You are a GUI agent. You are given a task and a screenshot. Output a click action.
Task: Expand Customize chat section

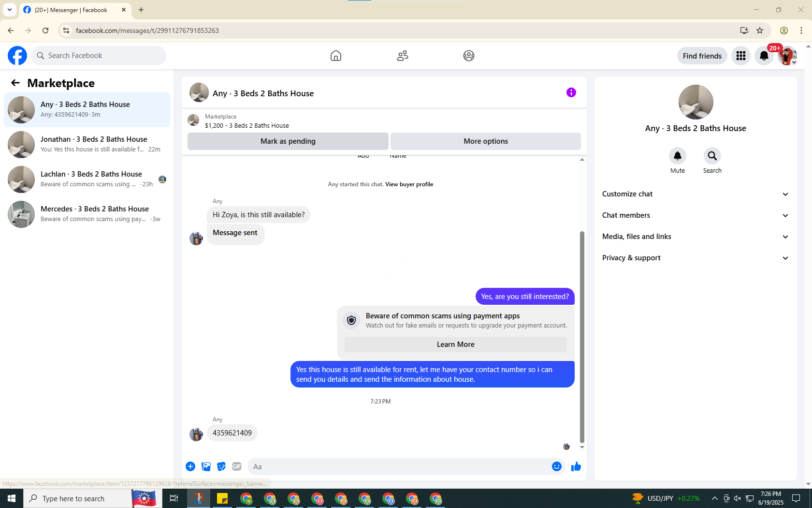pos(696,194)
